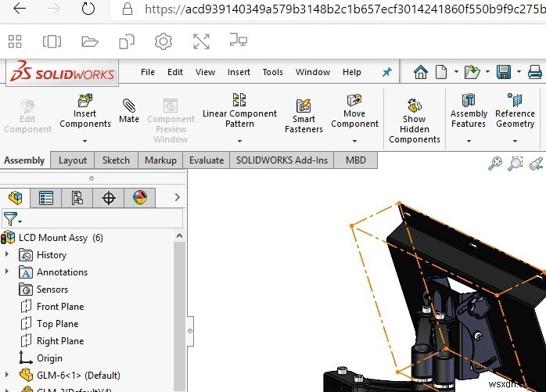Open the Help menu
Screen dimensions: 546x392
(352, 72)
